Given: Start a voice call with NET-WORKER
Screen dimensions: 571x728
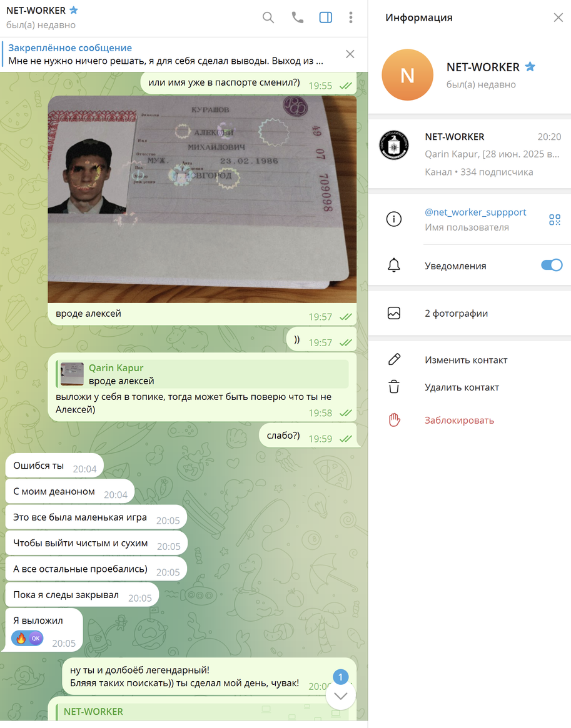Looking at the screenshot, I should click(298, 17).
